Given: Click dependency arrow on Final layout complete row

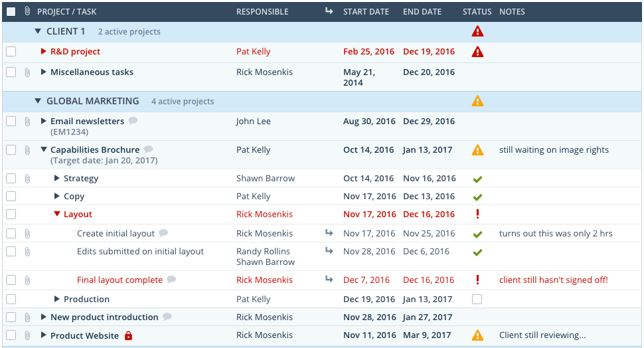Looking at the screenshot, I should coord(329,280).
